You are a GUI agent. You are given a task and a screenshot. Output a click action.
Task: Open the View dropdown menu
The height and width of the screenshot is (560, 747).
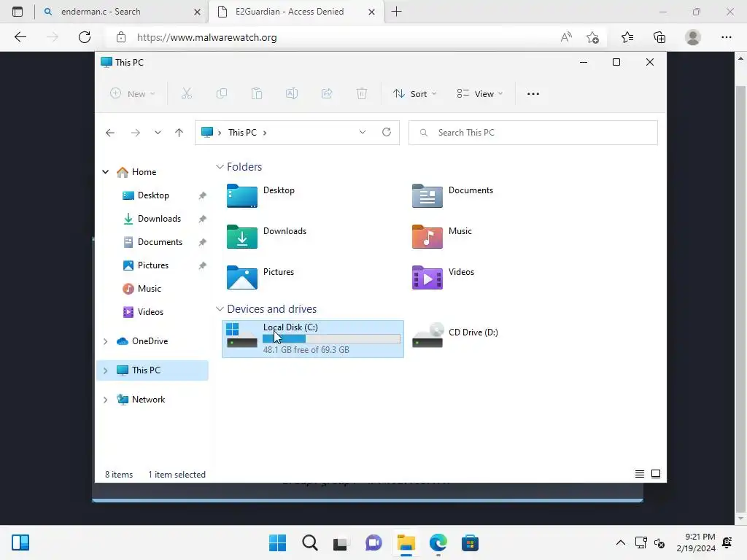coord(480,94)
